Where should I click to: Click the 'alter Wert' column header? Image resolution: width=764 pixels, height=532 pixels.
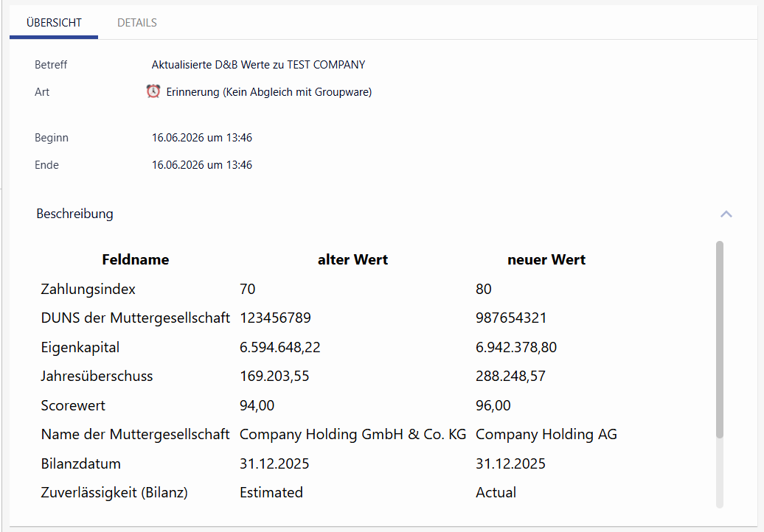(353, 259)
